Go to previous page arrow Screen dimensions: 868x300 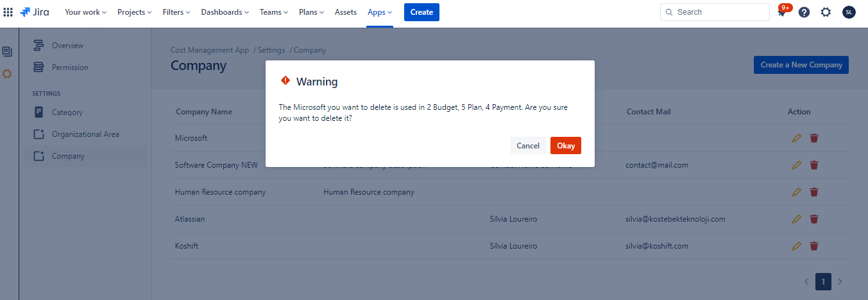pyautogui.click(x=807, y=281)
